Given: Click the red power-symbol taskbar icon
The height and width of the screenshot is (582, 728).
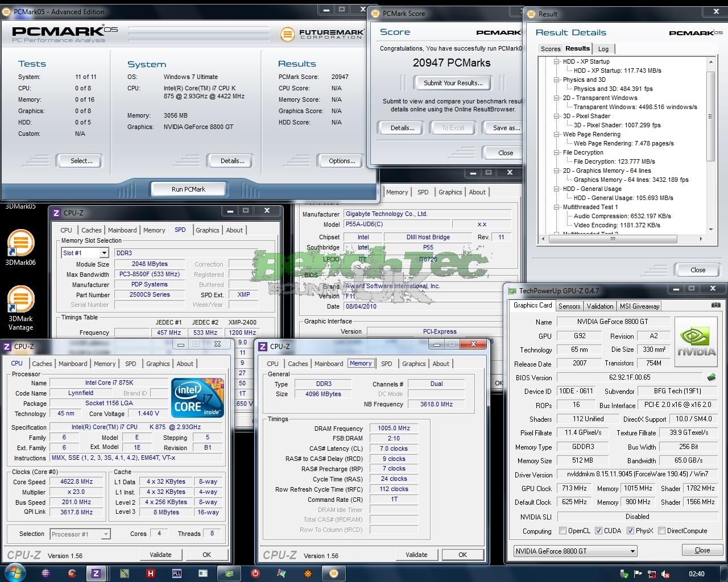Looking at the screenshot, I should (255, 573).
